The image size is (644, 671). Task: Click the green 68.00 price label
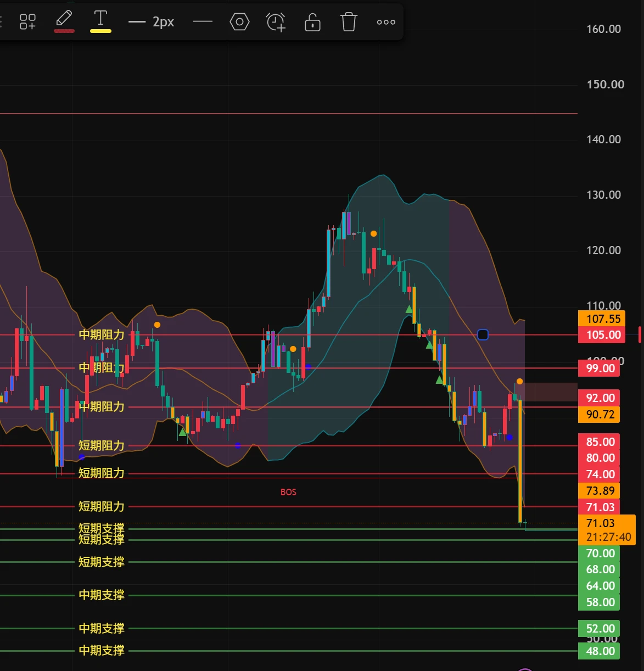click(x=600, y=569)
